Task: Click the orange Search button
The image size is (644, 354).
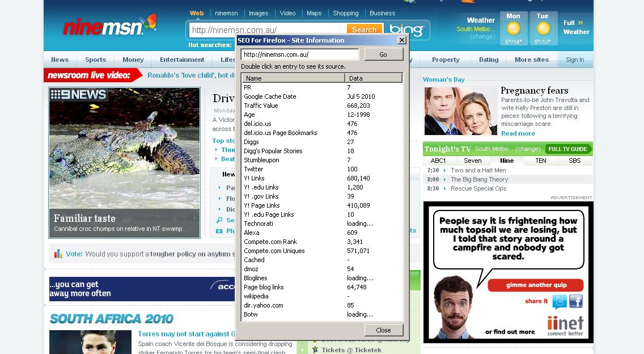Action: pos(363,30)
